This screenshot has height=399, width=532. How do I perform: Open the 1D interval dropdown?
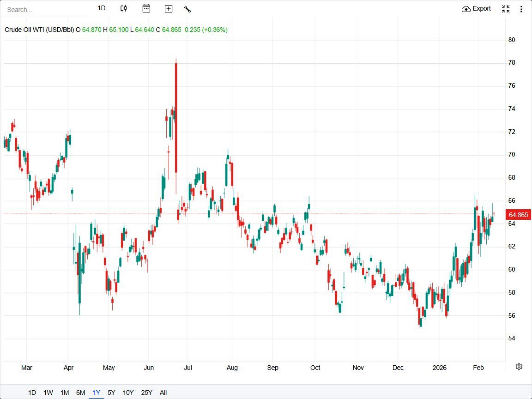click(x=101, y=8)
